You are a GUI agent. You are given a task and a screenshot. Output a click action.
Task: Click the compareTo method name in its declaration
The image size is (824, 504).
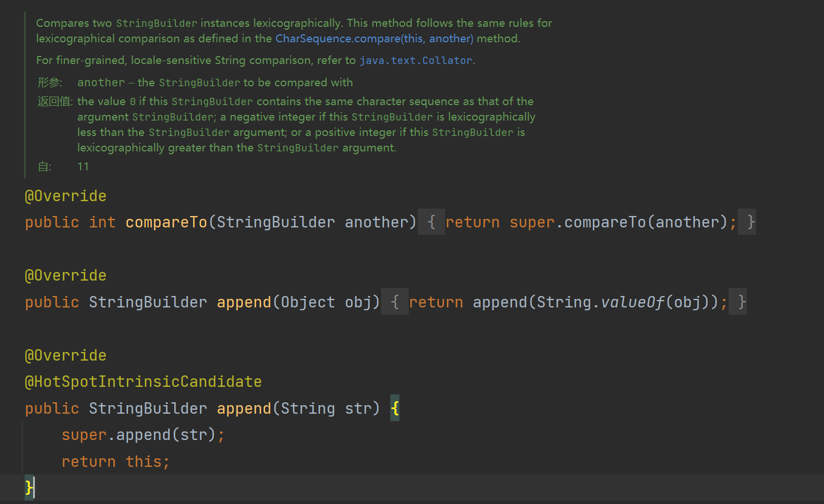(x=166, y=222)
